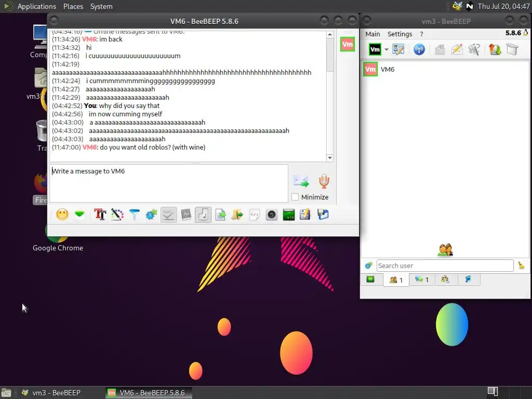Open the font color pencil palette icon
This screenshot has height=399, width=532.
(117, 215)
